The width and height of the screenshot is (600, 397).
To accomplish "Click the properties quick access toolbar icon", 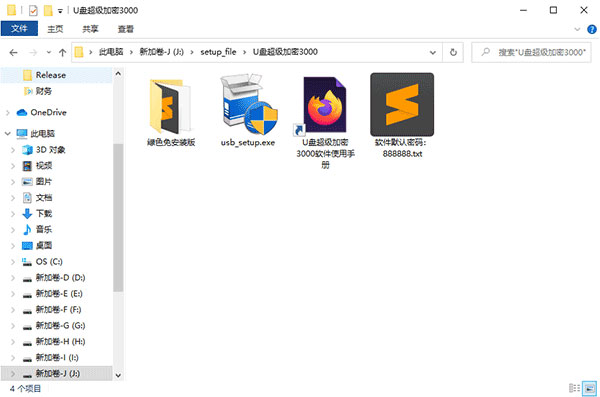I will pos(33,10).
